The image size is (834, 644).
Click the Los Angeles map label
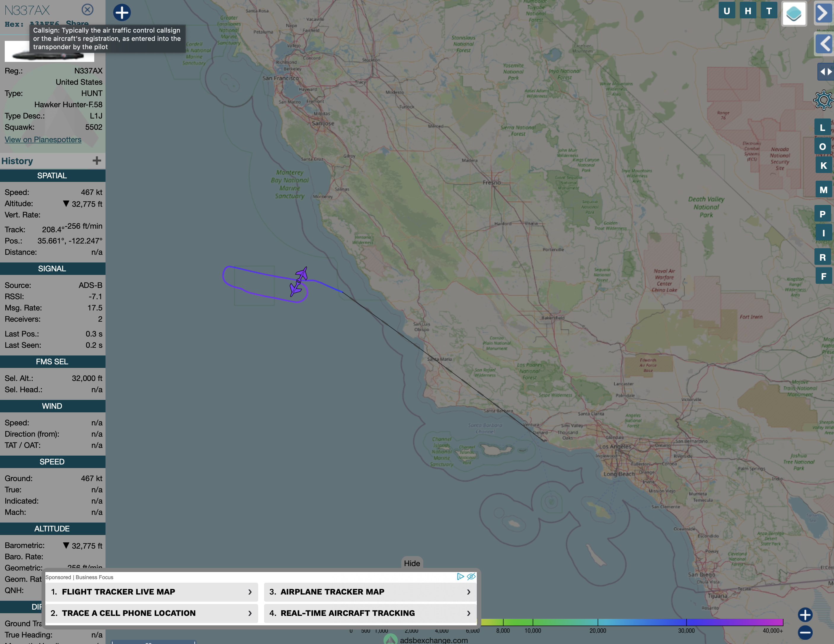[x=615, y=447]
